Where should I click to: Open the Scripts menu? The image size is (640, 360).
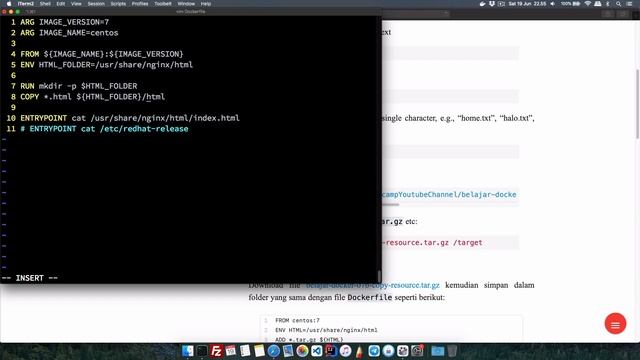(x=118, y=4)
